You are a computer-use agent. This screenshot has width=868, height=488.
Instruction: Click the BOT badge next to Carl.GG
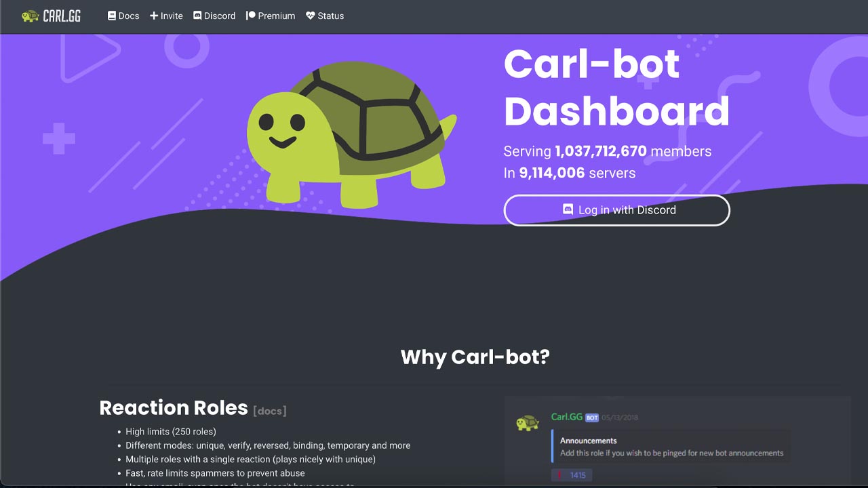point(592,418)
